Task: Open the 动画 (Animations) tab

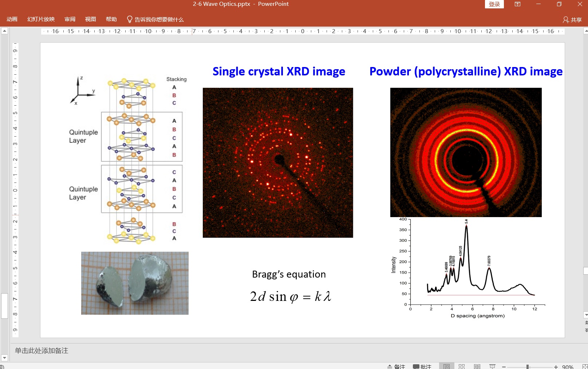Action: coord(12,19)
